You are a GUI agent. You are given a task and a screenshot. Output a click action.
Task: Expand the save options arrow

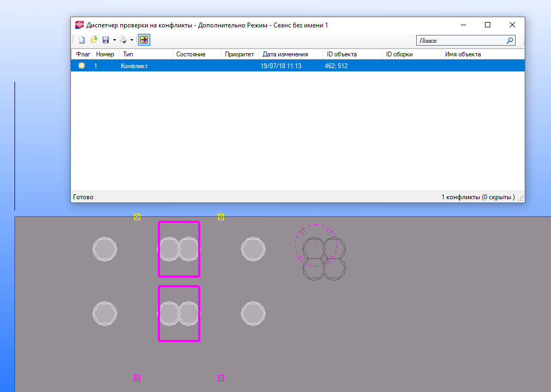tap(114, 40)
